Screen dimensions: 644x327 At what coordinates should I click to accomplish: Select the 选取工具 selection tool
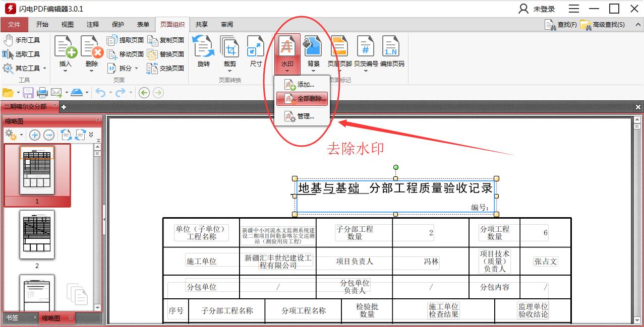[x=22, y=54]
